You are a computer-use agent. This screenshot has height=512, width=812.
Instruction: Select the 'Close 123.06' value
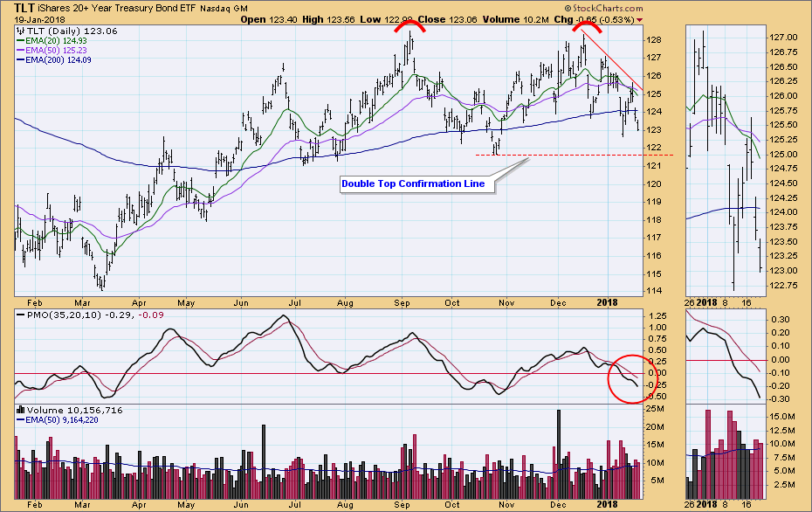447,20
